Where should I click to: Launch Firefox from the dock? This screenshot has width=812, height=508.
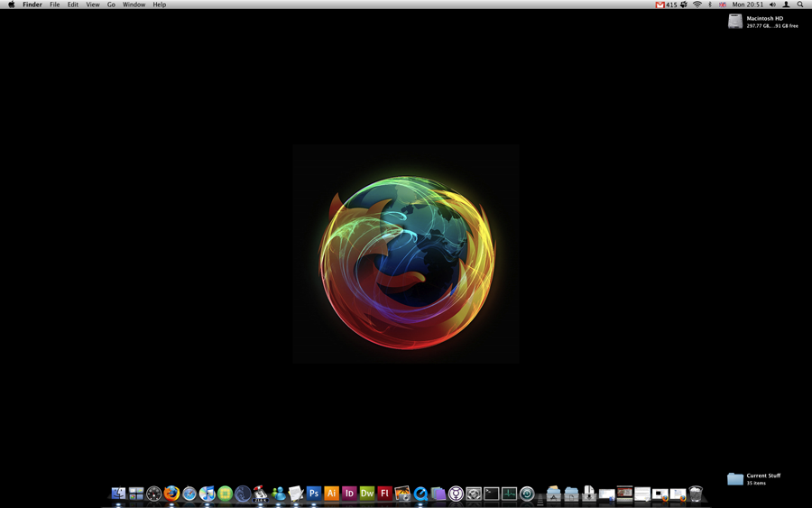click(x=171, y=494)
